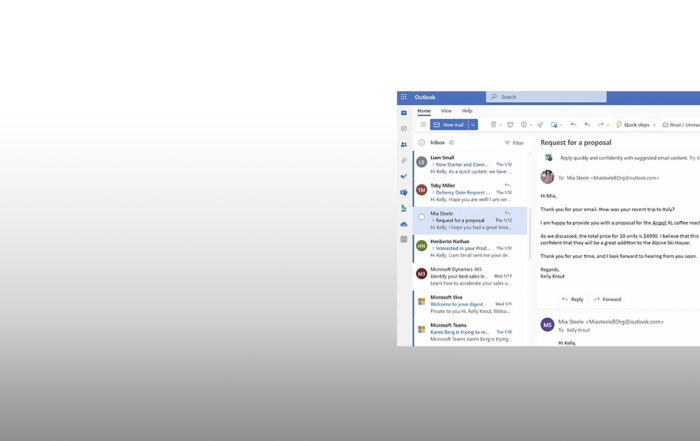Click the Move to folder icon

point(554,125)
